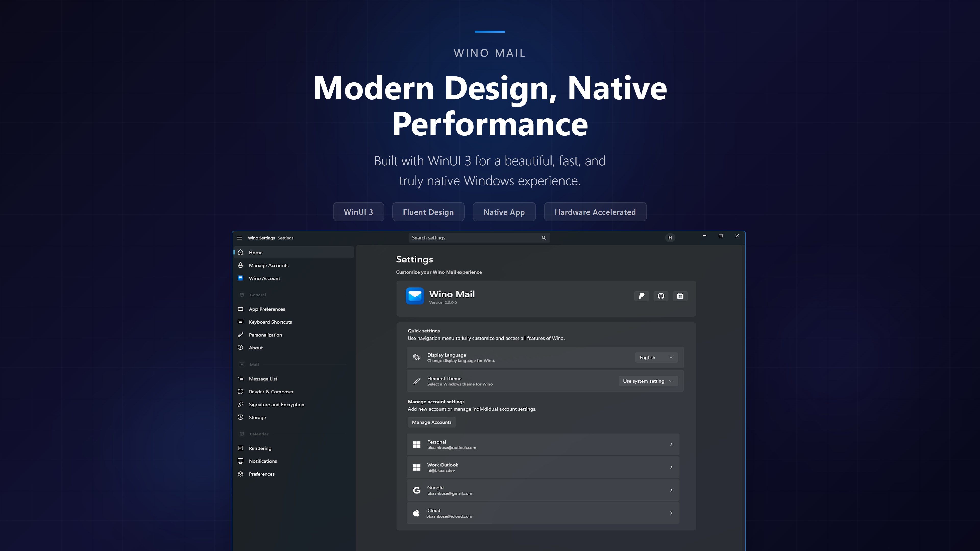980x551 pixels.
Task: Expand the Personal outlook account row
Action: click(x=543, y=445)
